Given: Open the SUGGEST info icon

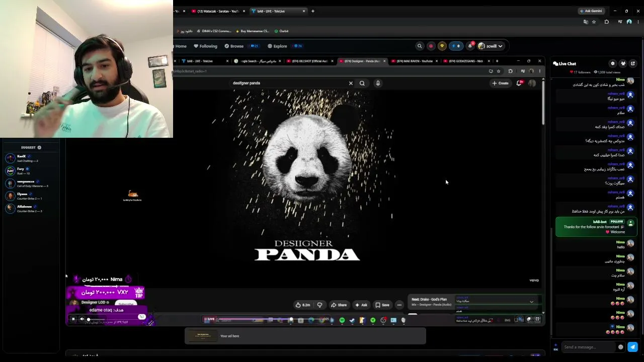Looking at the screenshot, I should point(39,147).
